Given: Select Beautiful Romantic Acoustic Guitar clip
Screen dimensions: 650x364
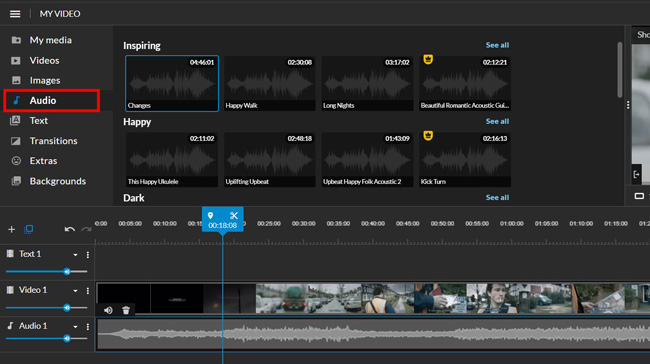Looking at the screenshot, I should pos(465,83).
